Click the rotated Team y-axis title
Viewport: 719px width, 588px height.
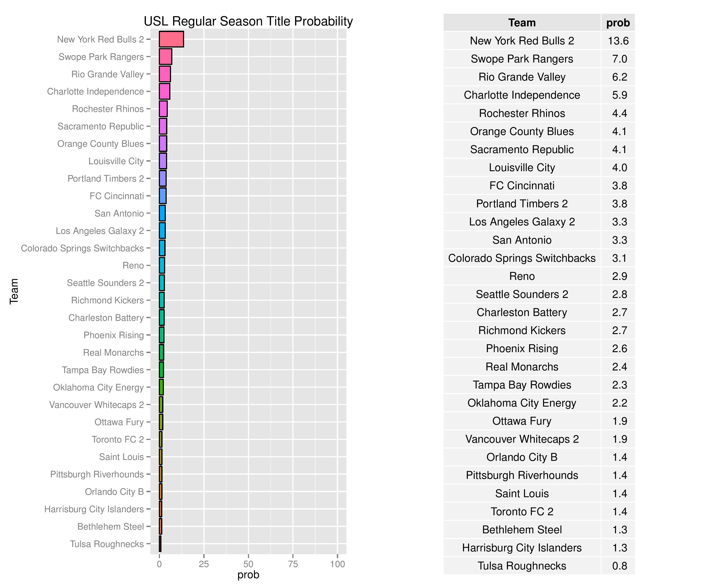[14, 291]
